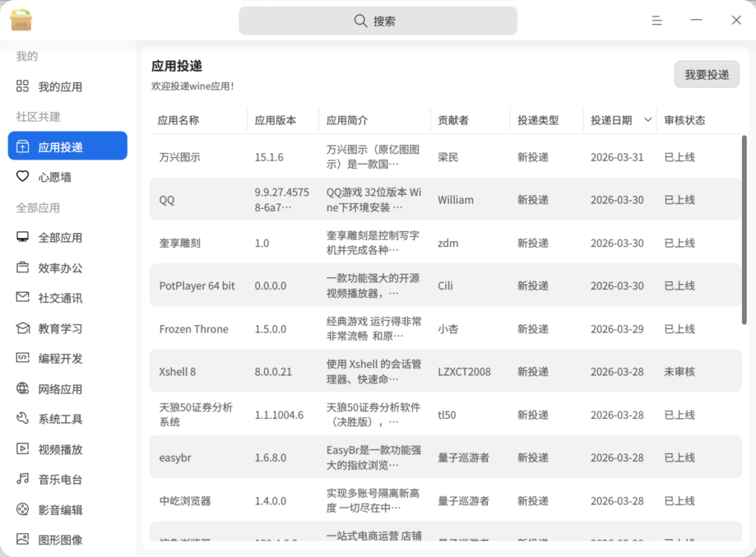Switch to 应用投递 sidebar tab

(67, 146)
